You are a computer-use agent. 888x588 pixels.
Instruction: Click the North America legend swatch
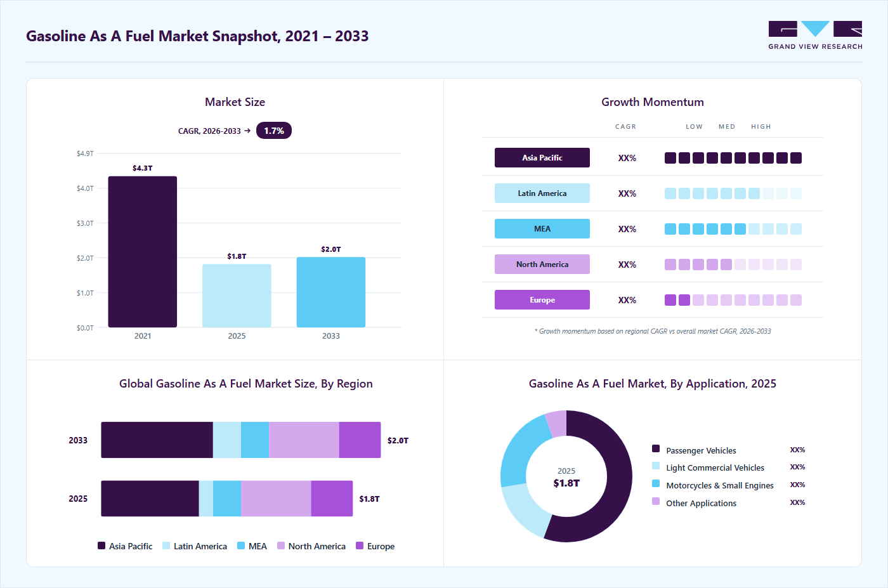click(281, 546)
